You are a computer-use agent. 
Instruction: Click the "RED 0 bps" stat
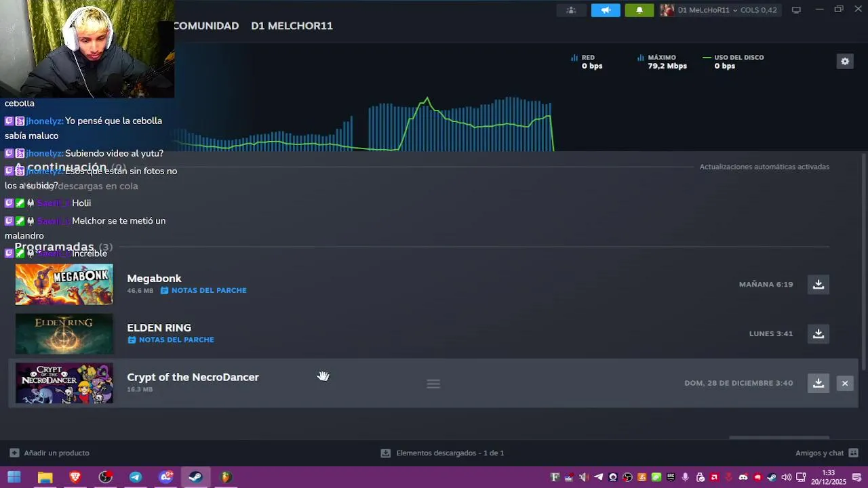pyautogui.click(x=587, y=62)
